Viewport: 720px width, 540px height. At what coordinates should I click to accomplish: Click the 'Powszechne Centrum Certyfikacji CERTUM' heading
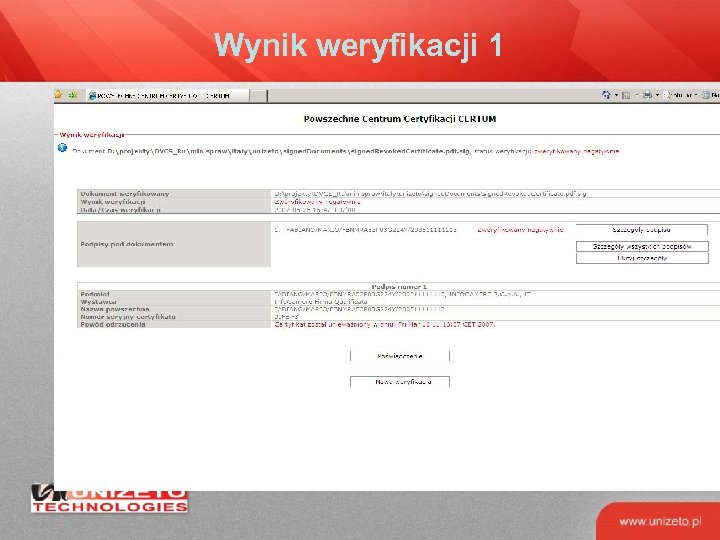(399, 119)
